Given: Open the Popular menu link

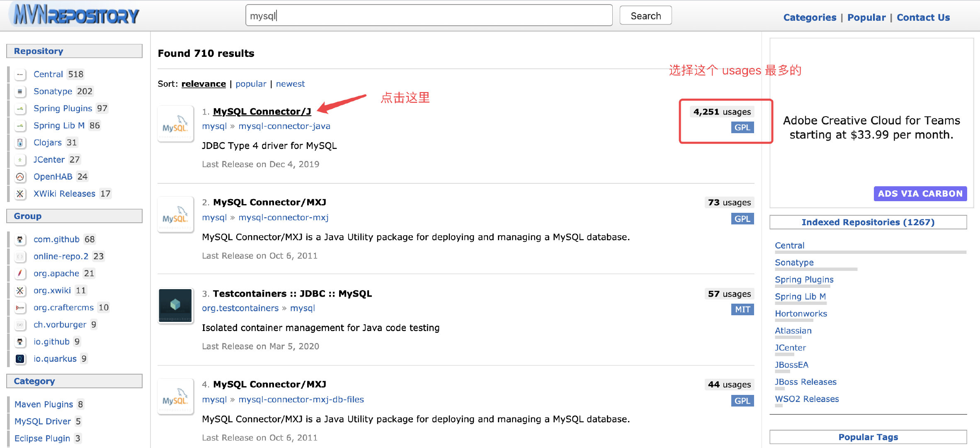Looking at the screenshot, I should [866, 17].
